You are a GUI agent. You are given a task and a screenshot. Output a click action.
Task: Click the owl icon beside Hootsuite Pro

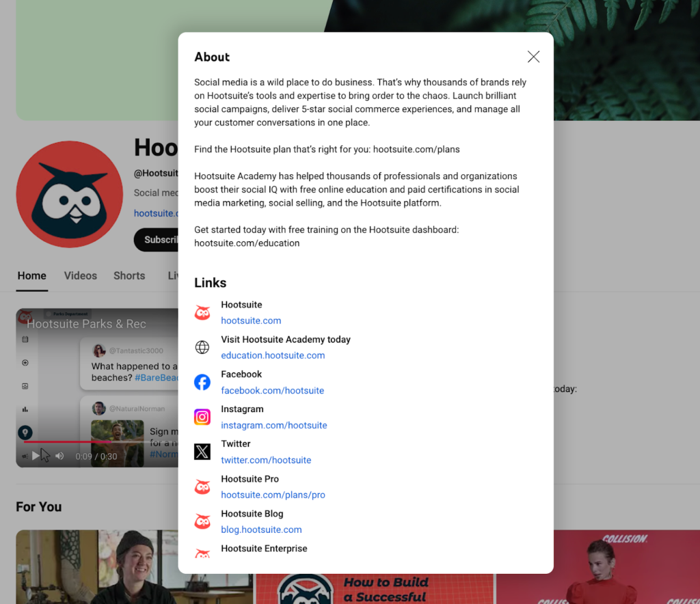coord(202,486)
